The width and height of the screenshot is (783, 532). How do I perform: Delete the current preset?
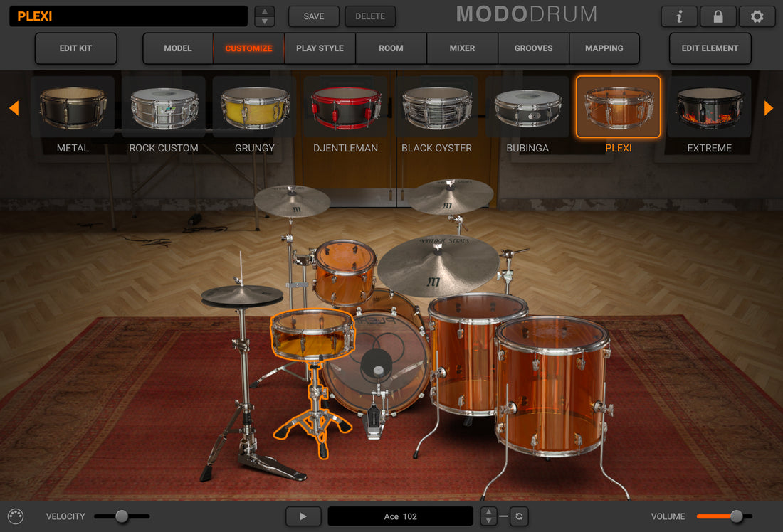pyautogui.click(x=370, y=16)
